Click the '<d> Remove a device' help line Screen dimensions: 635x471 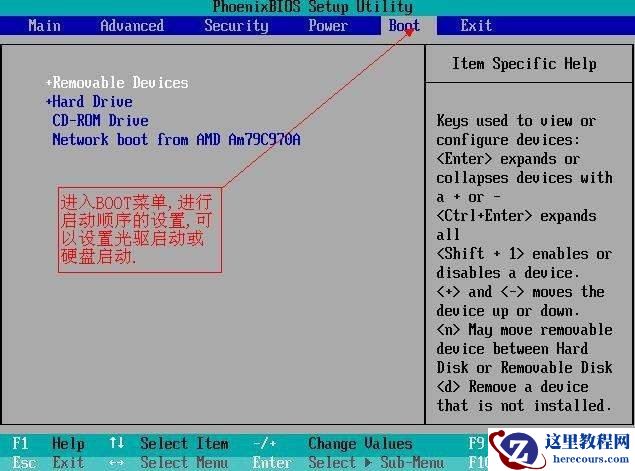click(x=512, y=387)
